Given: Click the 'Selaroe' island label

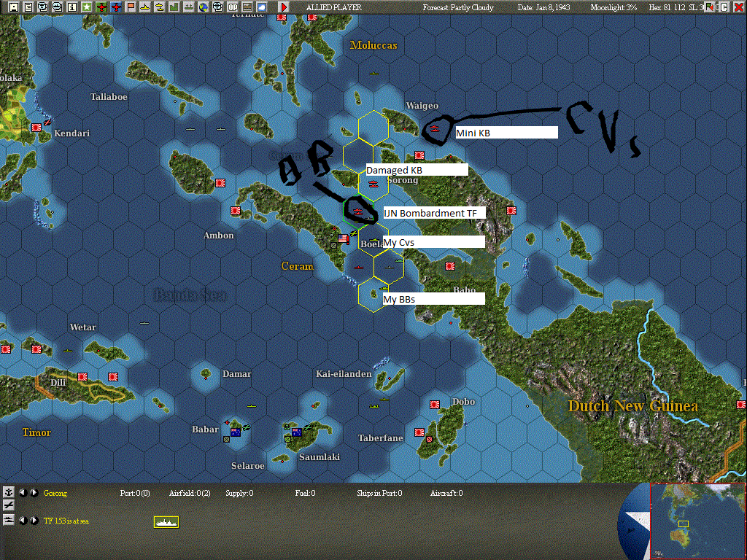Looking at the screenshot, I should tap(247, 466).
